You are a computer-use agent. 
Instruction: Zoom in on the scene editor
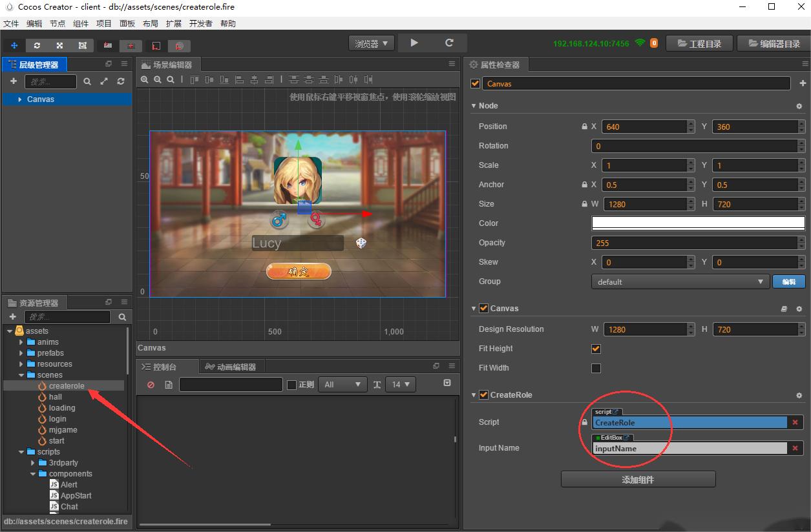tap(145, 79)
